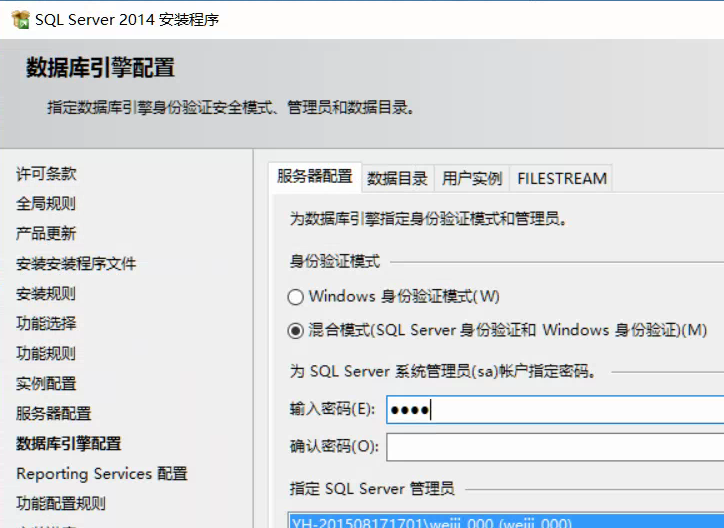Click the 输入密码 password field
724x528 pixels.
click(554, 410)
